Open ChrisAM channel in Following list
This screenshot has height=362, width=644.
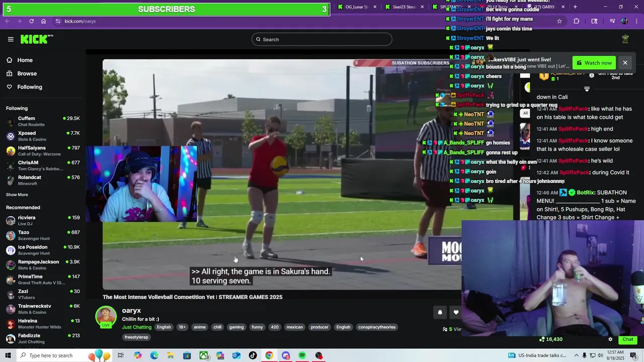tap(43, 165)
